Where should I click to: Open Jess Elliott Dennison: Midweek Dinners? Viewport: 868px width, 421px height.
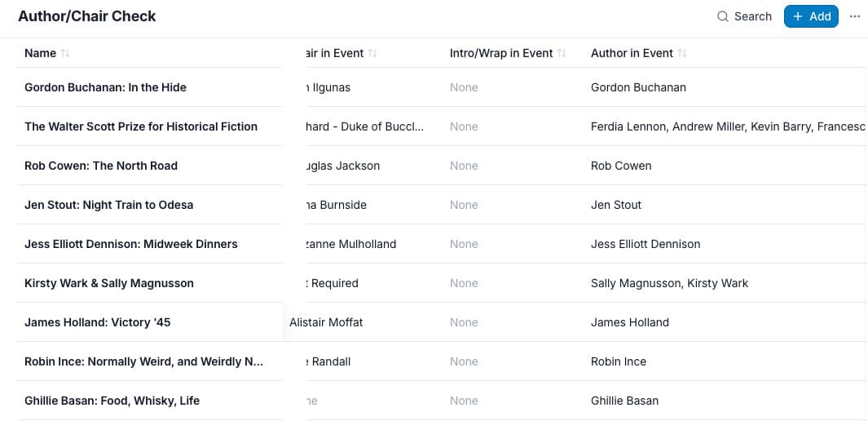[130, 244]
